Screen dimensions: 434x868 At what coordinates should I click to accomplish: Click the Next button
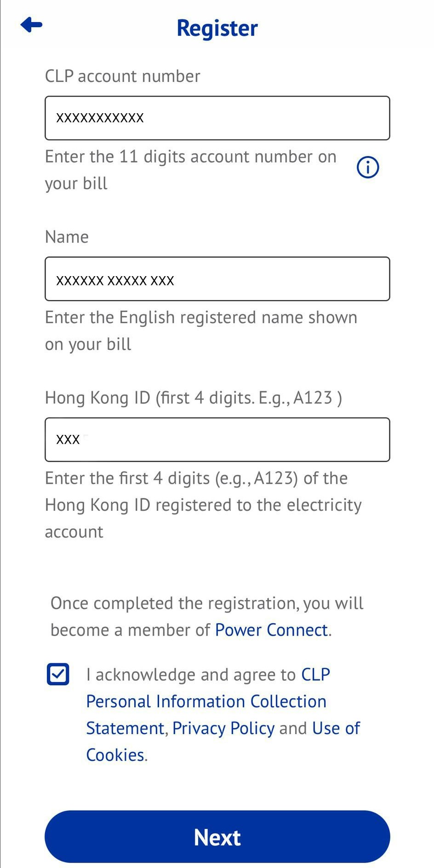click(217, 837)
